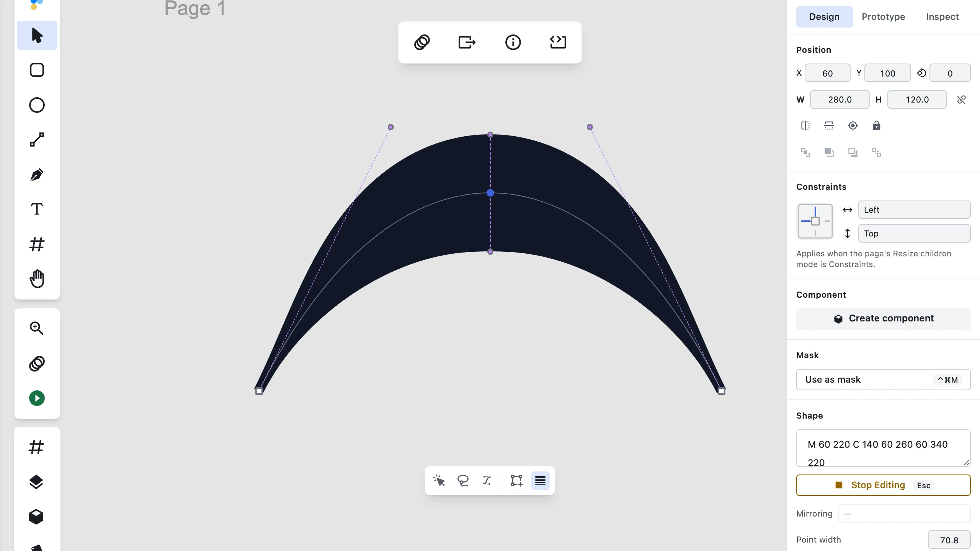Click the width W field
980x551 pixels.
840,99
